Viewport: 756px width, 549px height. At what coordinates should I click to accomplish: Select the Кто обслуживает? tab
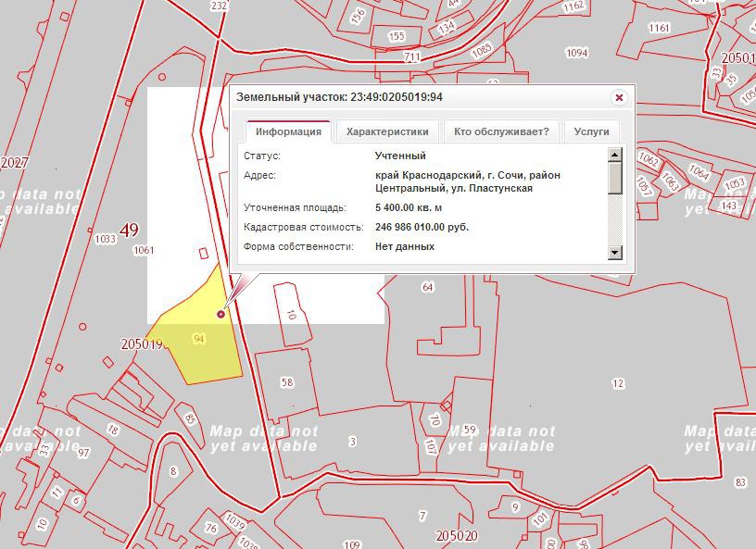coord(501,131)
